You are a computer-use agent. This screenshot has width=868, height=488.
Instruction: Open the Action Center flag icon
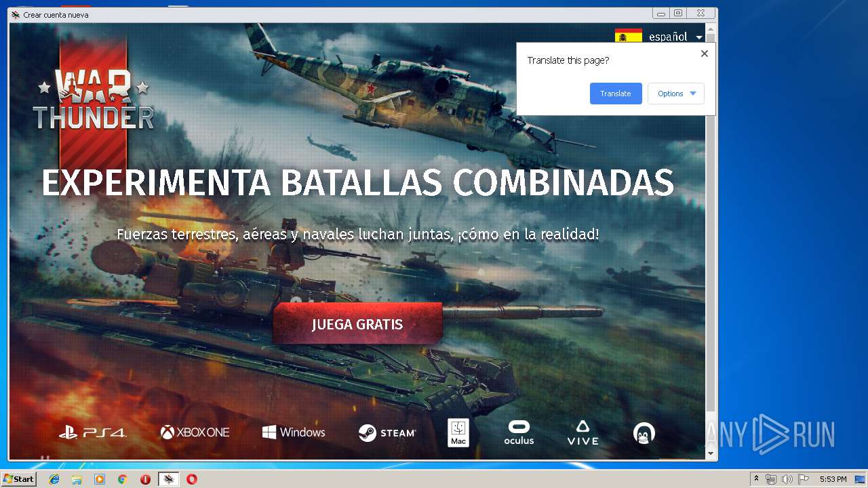pos(804,479)
